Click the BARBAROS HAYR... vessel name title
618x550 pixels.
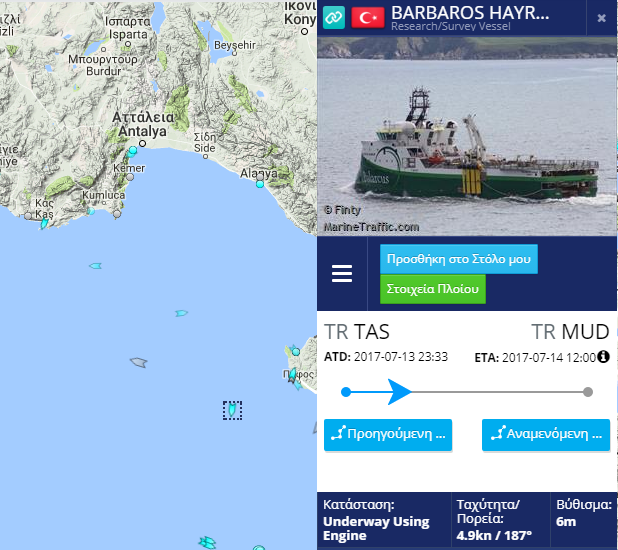470,13
